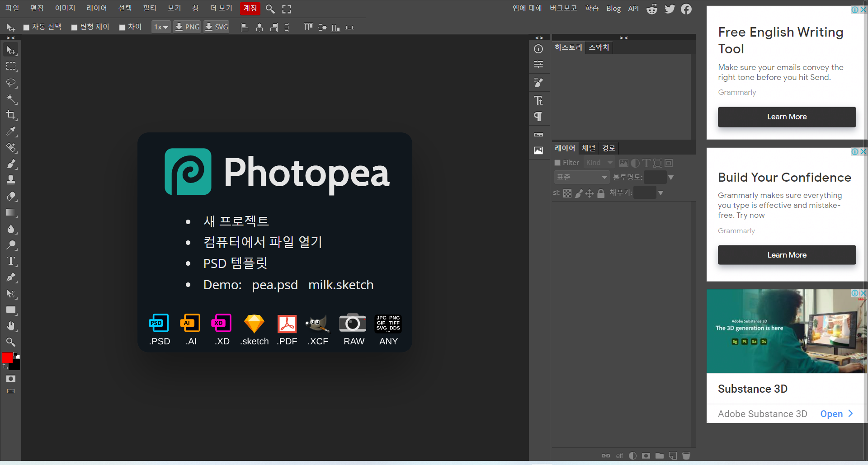Viewport: 868px width, 465px height.
Task: Select the Hand tool
Action: (x=11, y=326)
